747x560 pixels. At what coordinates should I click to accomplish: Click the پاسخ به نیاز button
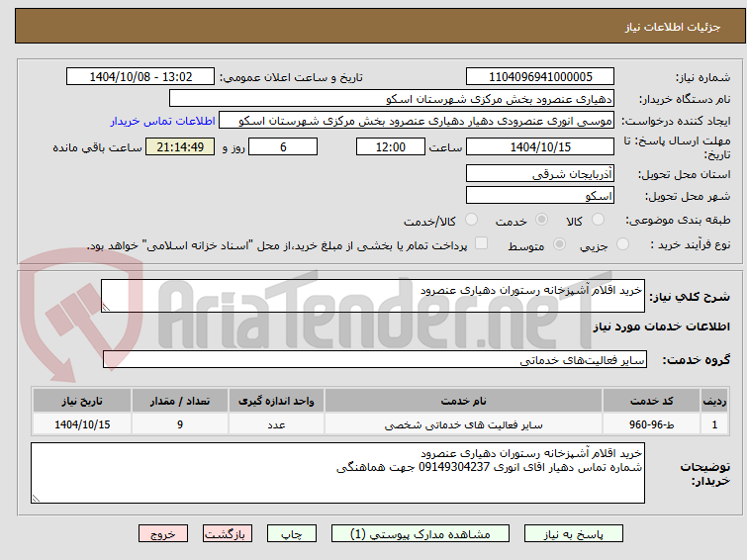pyautogui.click(x=573, y=534)
